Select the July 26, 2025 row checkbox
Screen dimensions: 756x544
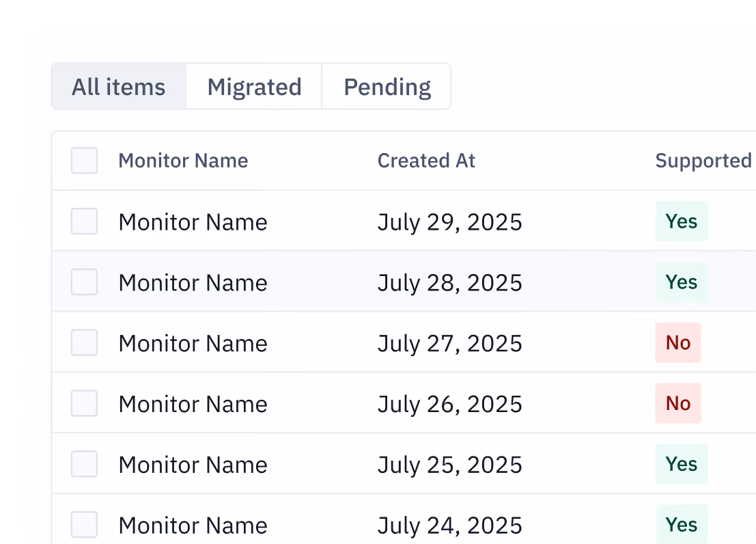click(x=85, y=403)
